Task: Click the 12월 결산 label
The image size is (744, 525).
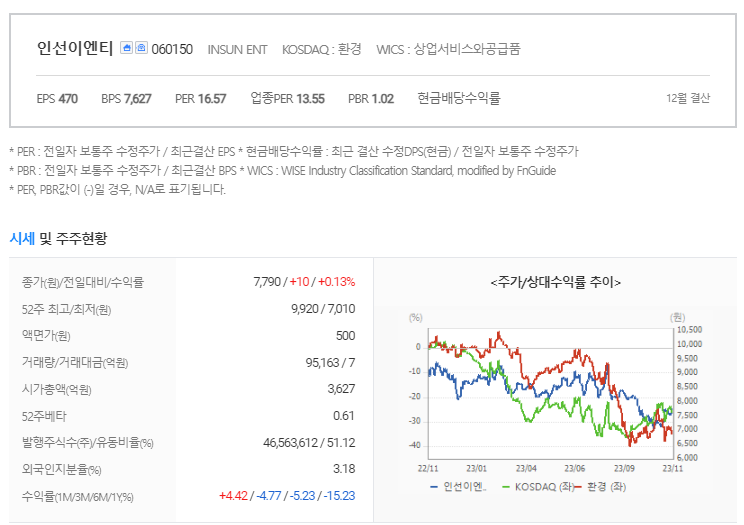Action: click(688, 98)
